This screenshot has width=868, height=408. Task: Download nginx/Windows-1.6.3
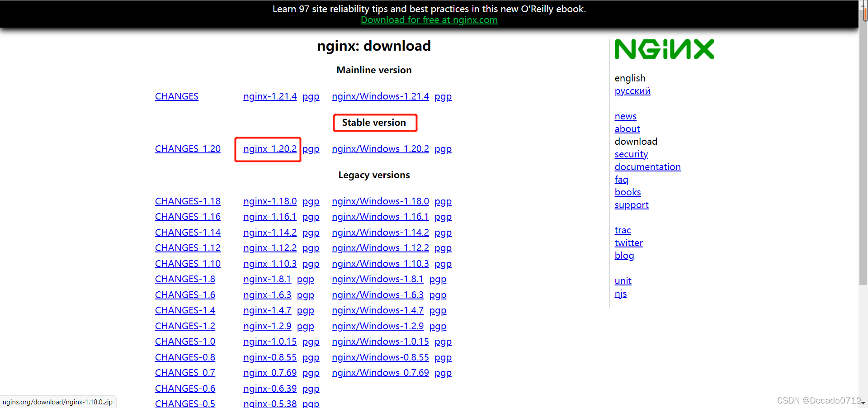click(x=377, y=295)
